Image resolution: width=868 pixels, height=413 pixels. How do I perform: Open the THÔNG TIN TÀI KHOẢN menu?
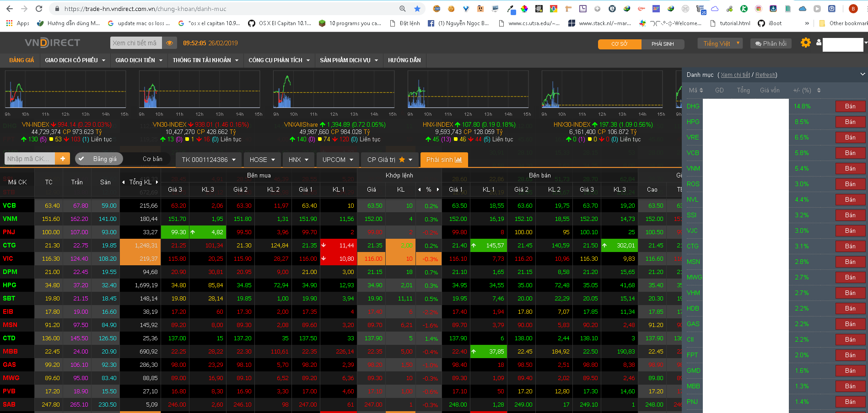coord(205,60)
